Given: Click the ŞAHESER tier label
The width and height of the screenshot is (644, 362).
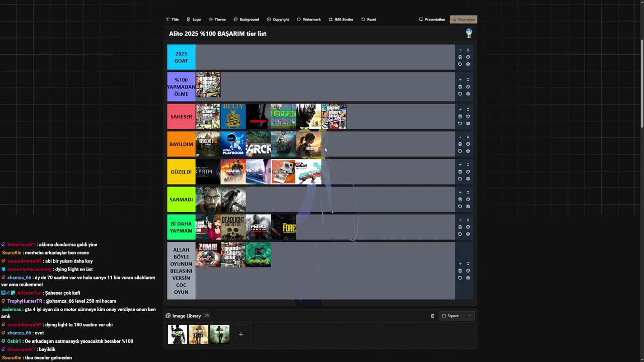Looking at the screenshot, I should [x=181, y=117].
